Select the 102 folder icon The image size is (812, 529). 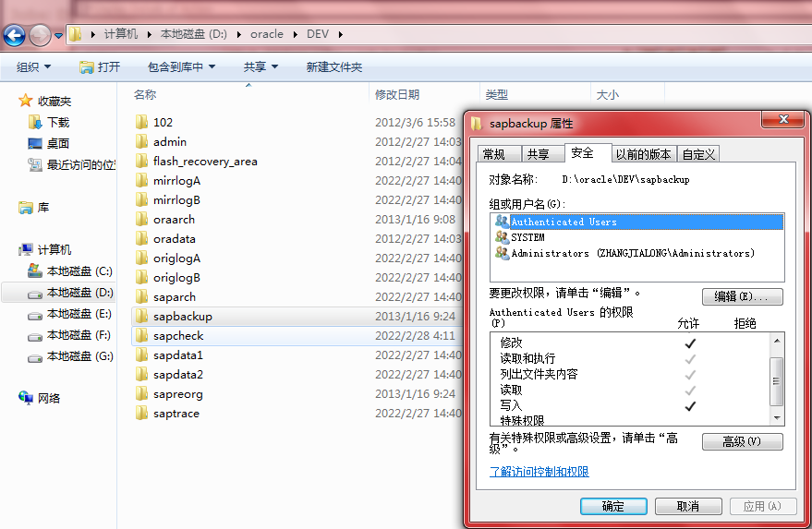pyautogui.click(x=141, y=122)
